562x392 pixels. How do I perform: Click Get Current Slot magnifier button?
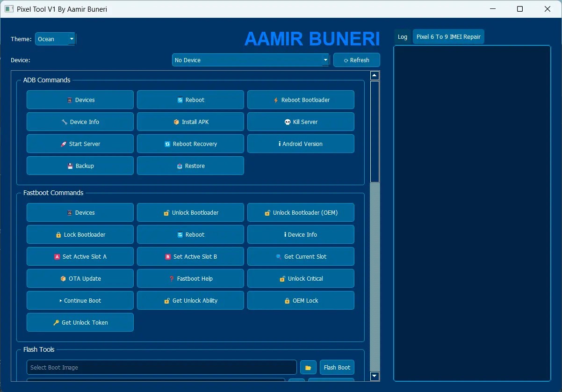pos(301,256)
